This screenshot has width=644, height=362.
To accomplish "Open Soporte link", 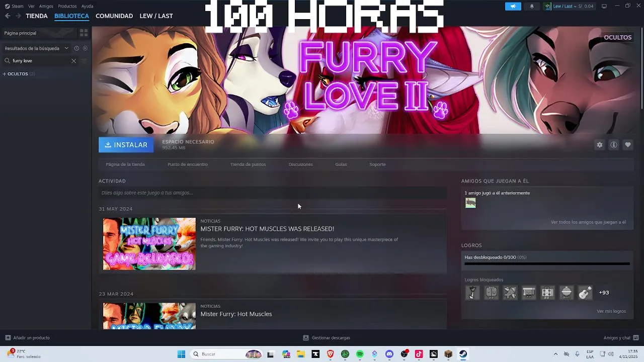I will (377, 164).
